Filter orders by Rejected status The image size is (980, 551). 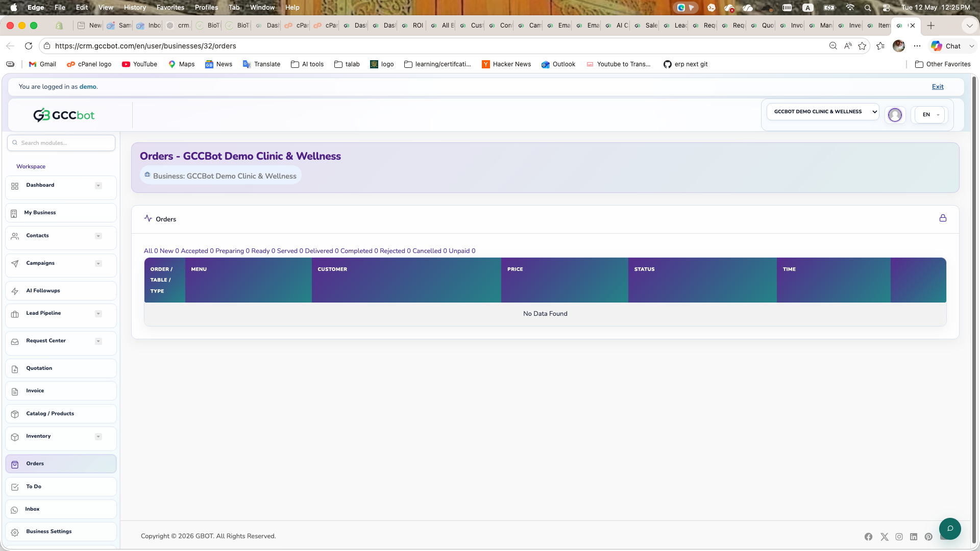coord(395,251)
